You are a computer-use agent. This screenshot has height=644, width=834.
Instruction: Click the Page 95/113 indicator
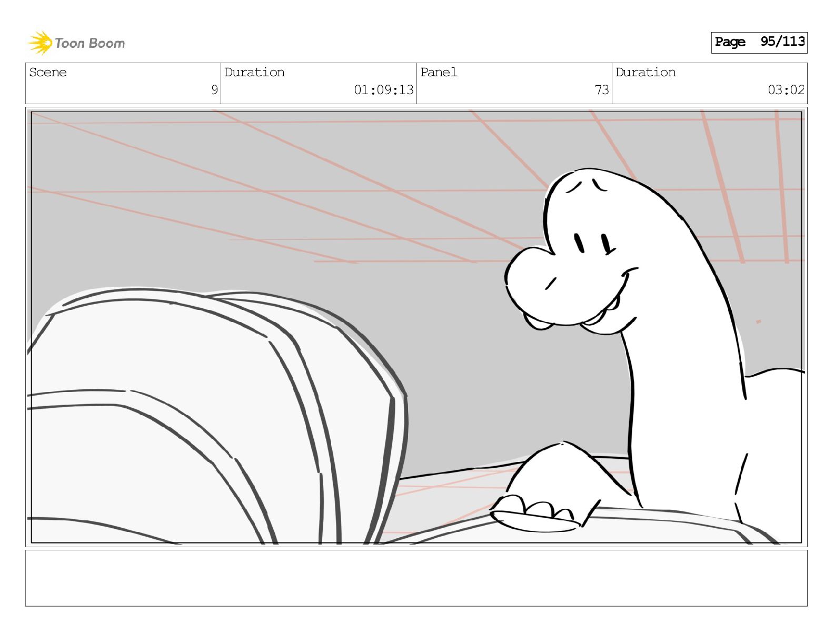point(759,42)
